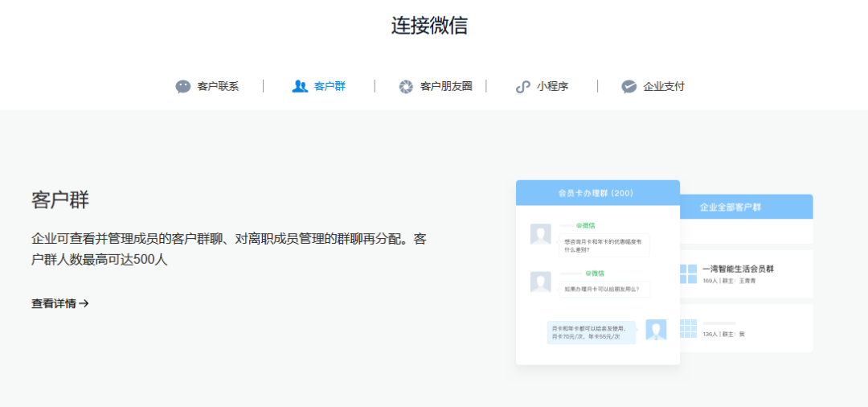The height and width of the screenshot is (407, 868).
Task: Click the 企业全部客户群 panel header
Action: click(746, 207)
